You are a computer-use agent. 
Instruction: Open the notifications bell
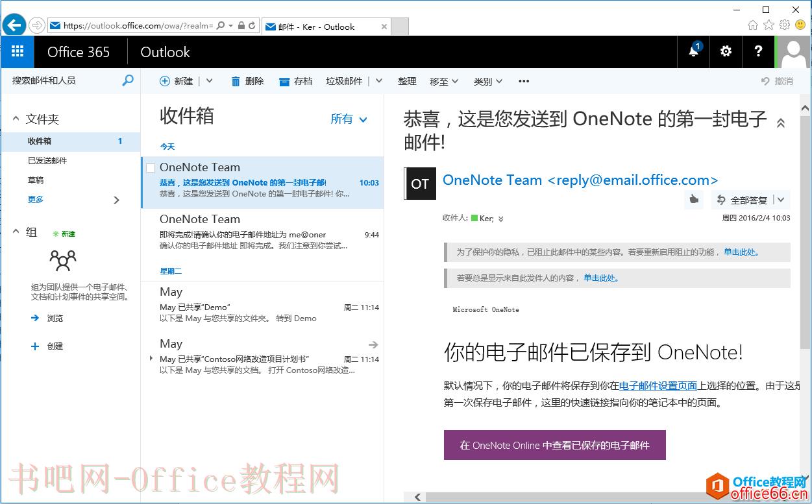[694, 51]
